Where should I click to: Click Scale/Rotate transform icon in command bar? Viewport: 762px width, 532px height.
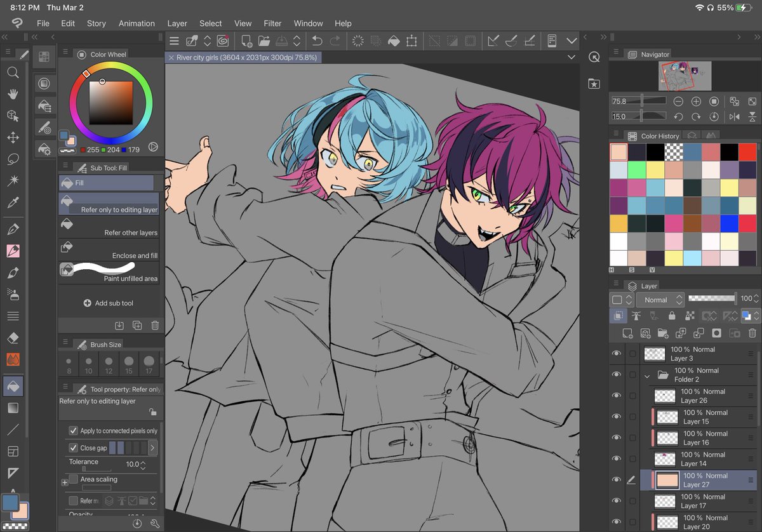(x=411, y=41)
